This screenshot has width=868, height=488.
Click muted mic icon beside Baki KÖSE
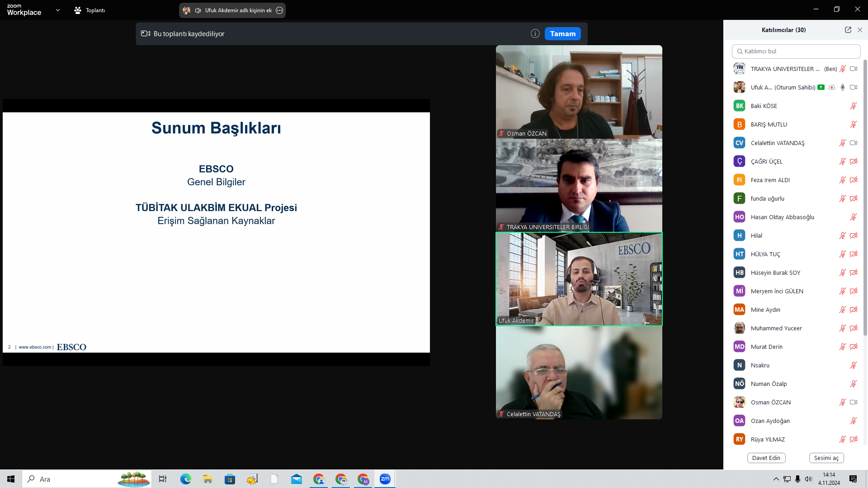pos(854,106)
